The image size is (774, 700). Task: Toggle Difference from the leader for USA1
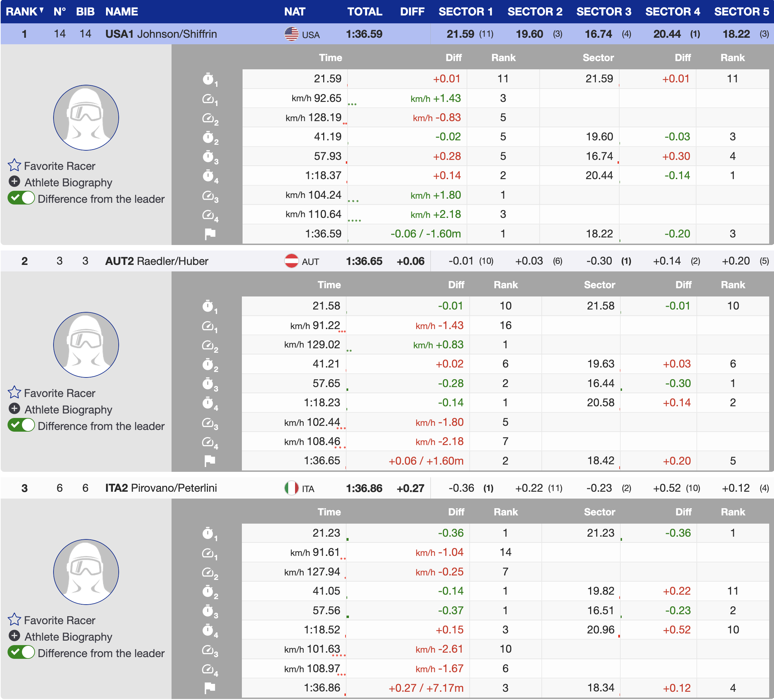(x=21, y=198)
